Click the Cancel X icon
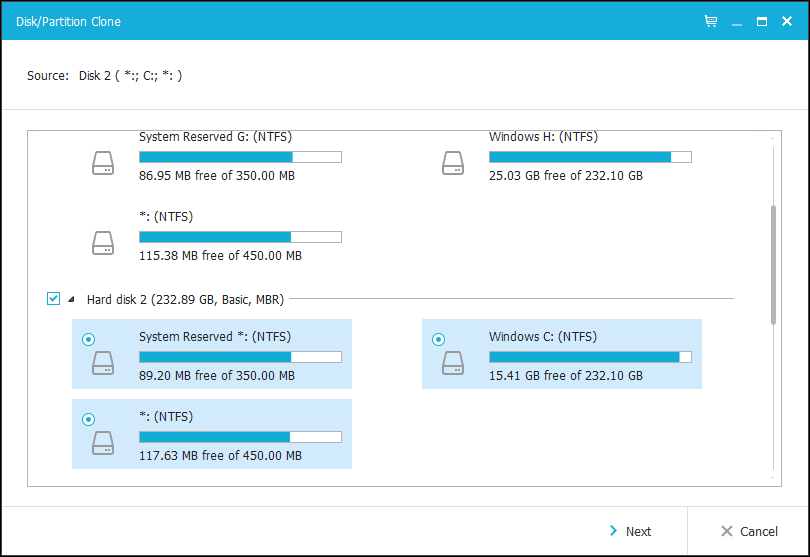810x557 pixels. 725,531
